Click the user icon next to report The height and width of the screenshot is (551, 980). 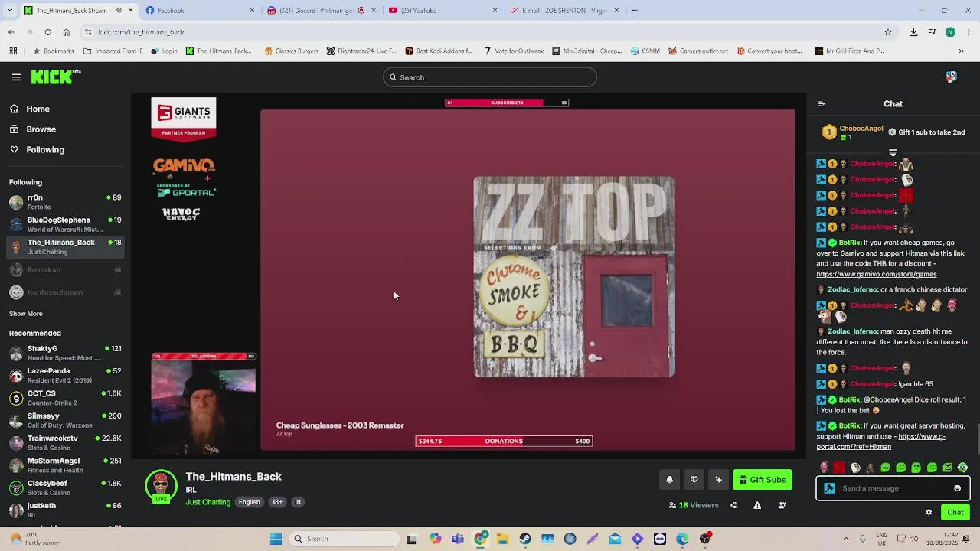(x=782, y=505)
